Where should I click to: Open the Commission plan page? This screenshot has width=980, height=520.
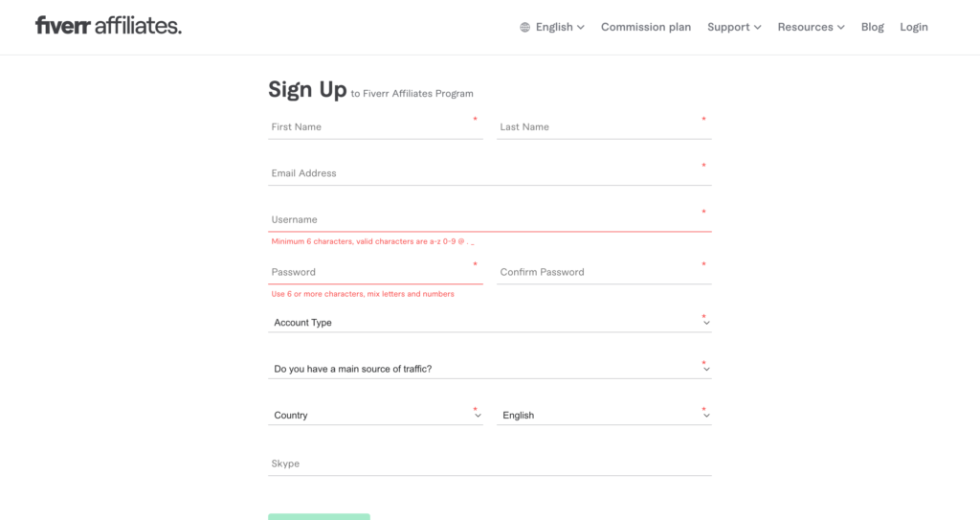(x=646, y=27)
